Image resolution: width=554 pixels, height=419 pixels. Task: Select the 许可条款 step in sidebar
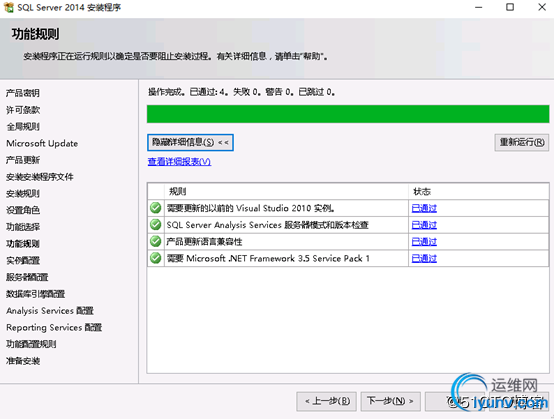click(23, 110)
